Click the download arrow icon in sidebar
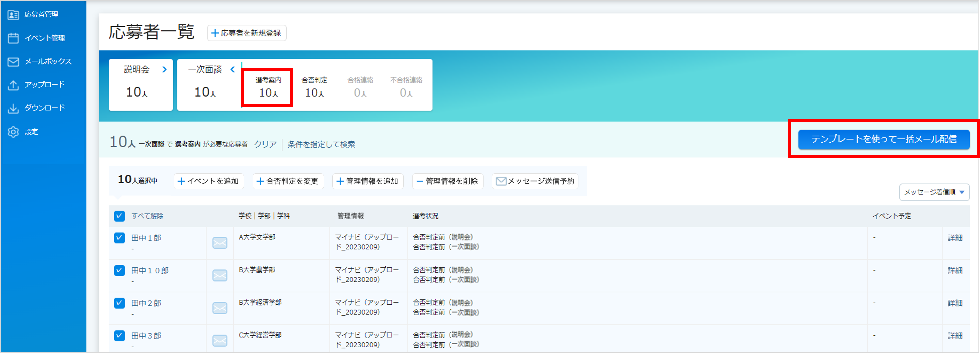The height and width of the screenshot is (353, 980). (x=13, y=109)
